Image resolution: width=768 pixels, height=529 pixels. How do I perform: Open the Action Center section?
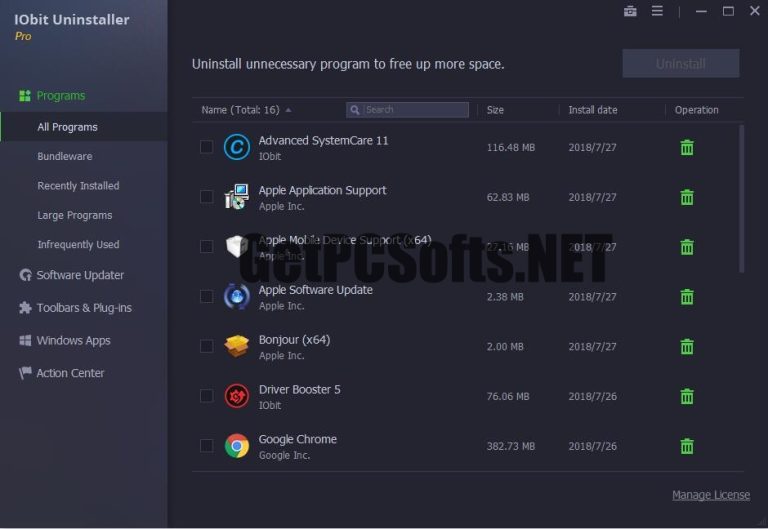[71, 373]
